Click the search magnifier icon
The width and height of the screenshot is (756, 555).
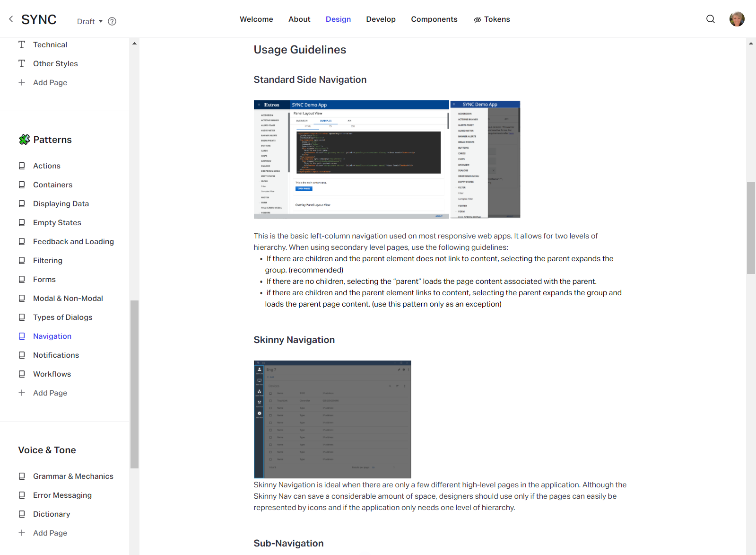click(x=710, y=19)
